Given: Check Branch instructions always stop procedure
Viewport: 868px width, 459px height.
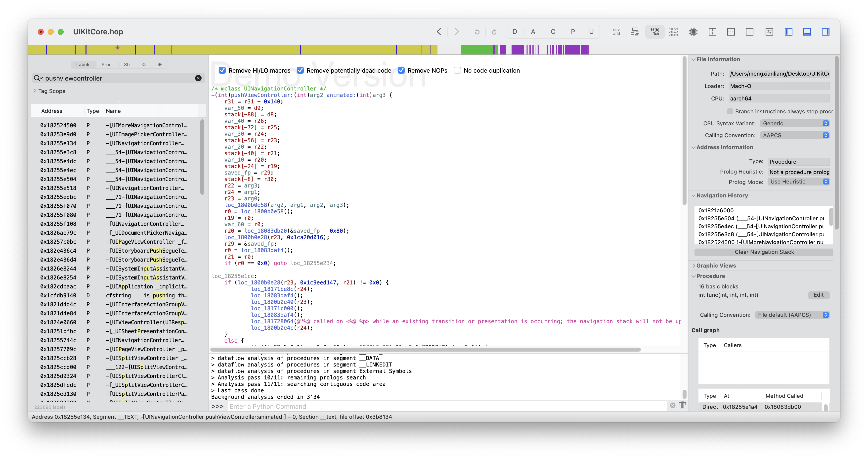Looking at the screenshot, I should (x=730, y=111).
